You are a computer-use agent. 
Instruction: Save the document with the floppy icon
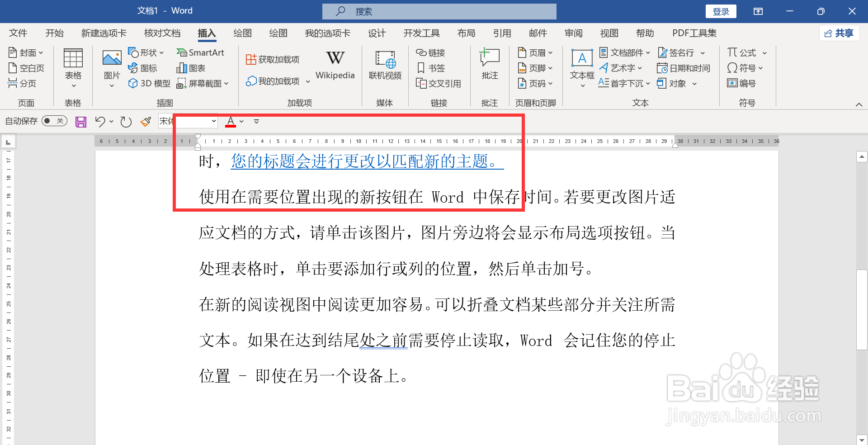tap(81, 122)
